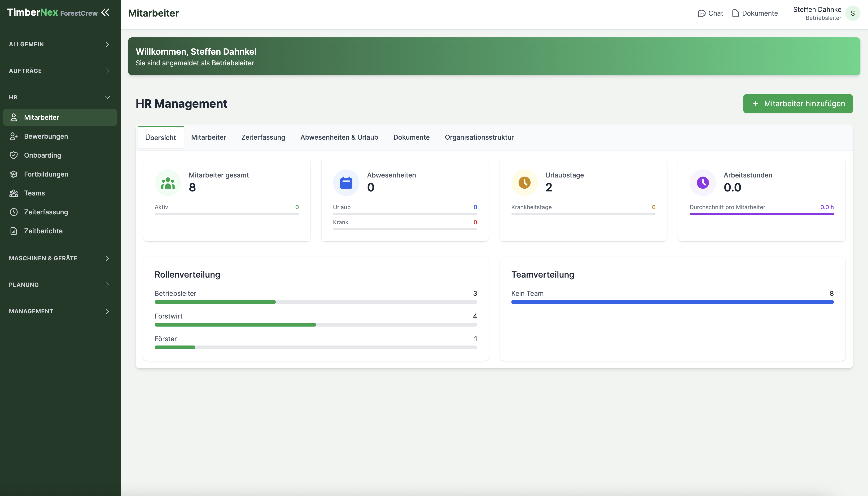This screenshot has height=496, width=868.
Task: Switch to the Übersicht tab
Action: [x=160, y=137]
